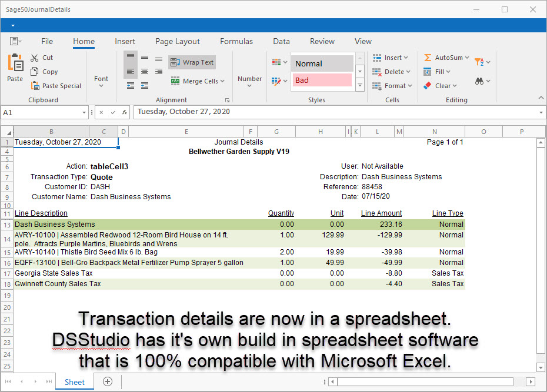The image size is (547, 392).
Task: Center cell text horizontally
Action: pyautogui.click(x=145, y=72)
